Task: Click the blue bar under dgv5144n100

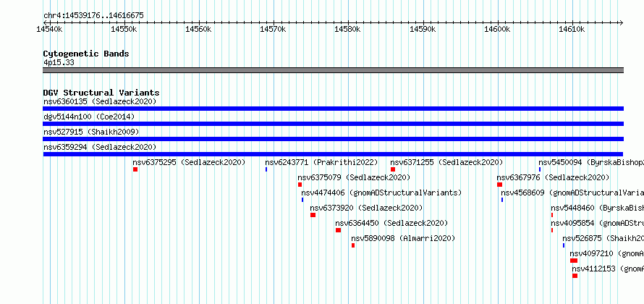Action: [x=333, y=124]
